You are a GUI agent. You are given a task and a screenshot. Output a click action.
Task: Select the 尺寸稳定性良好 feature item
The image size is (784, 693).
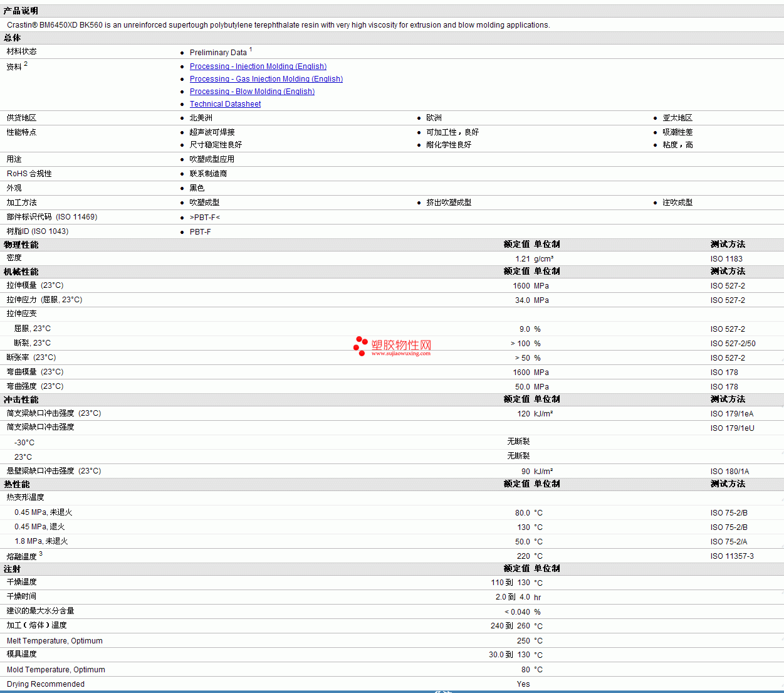click(216, 145)
